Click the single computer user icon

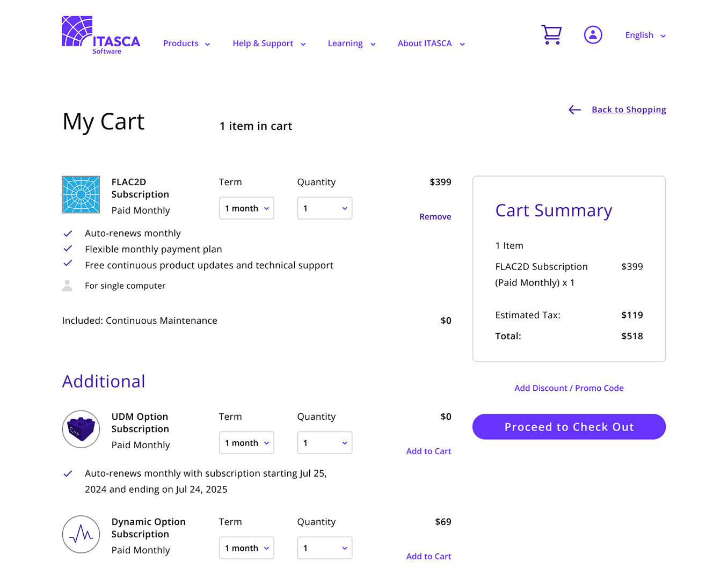67,285
